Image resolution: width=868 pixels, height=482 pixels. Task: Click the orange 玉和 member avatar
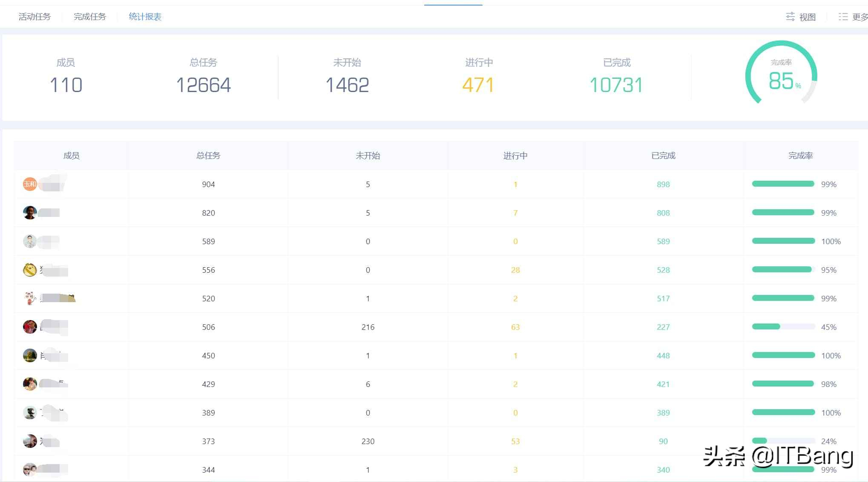[30, 184]
